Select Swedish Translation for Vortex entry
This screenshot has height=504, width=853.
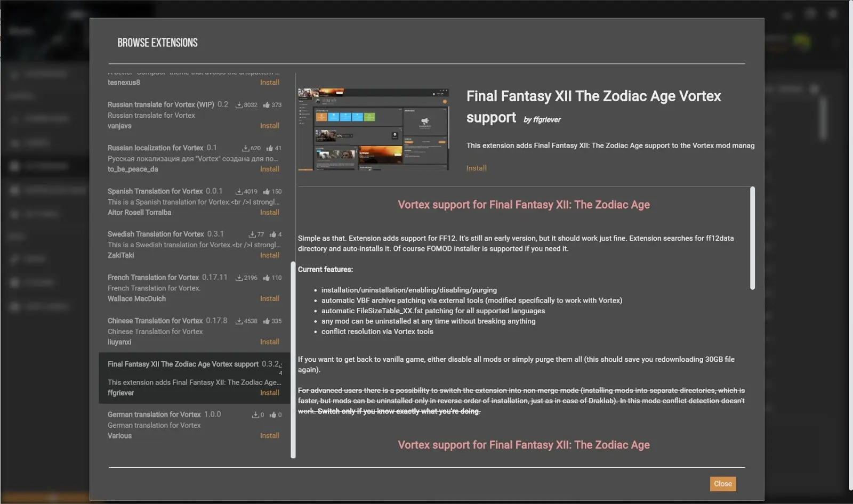point(195,245)
